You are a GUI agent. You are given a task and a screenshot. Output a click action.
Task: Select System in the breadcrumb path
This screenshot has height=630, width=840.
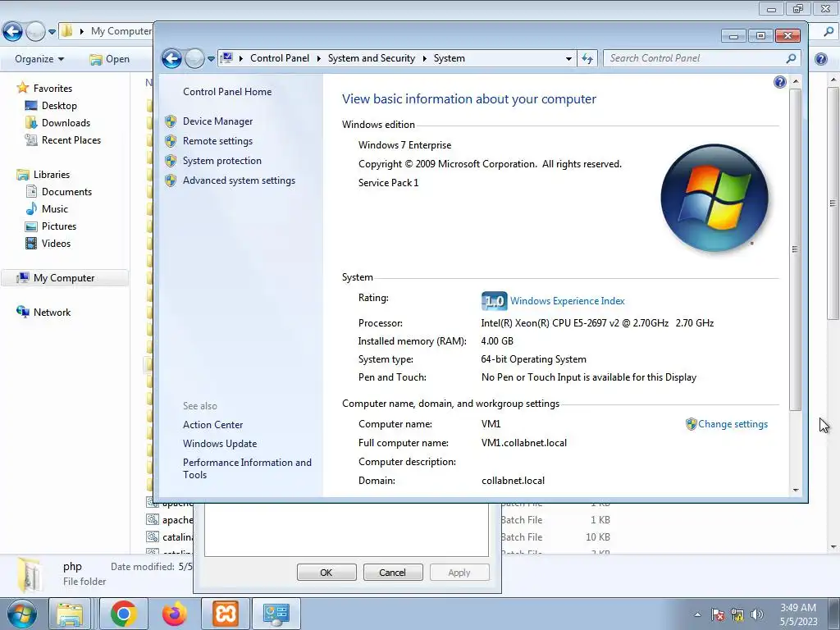pos(449,58)
